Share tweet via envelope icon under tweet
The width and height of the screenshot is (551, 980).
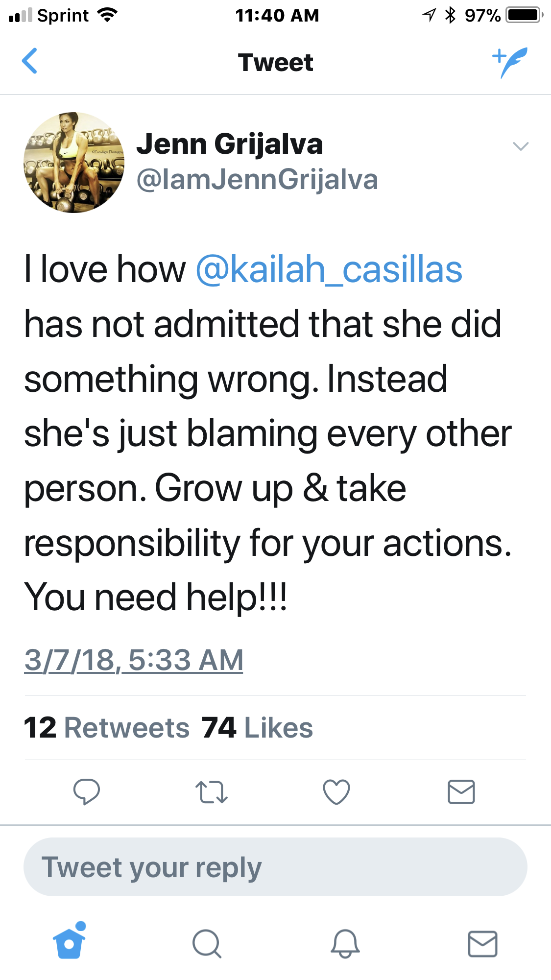461,792
